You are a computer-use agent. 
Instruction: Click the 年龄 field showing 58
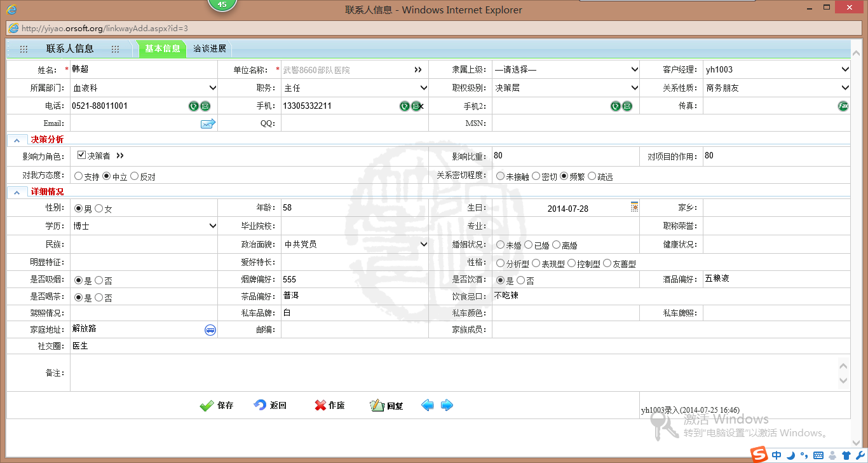[355, 208]
